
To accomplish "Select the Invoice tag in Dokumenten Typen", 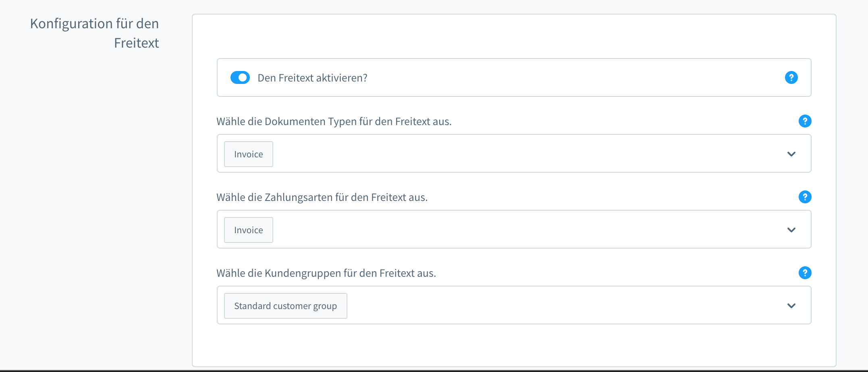I will tap(248, 154).
